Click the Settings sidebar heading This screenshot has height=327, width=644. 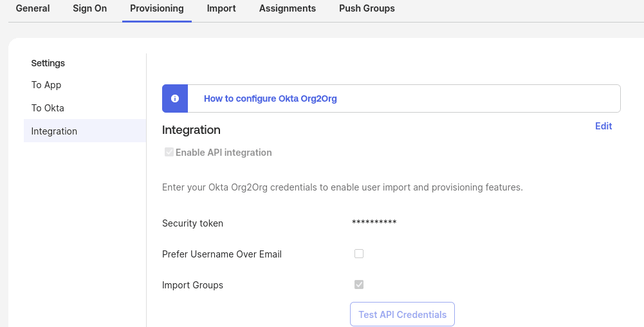(48, 63)
